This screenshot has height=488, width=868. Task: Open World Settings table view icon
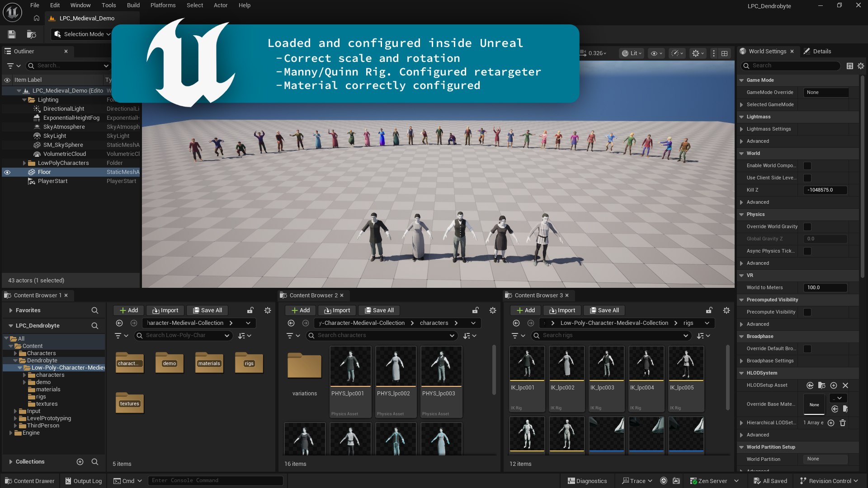coord(849,66)
